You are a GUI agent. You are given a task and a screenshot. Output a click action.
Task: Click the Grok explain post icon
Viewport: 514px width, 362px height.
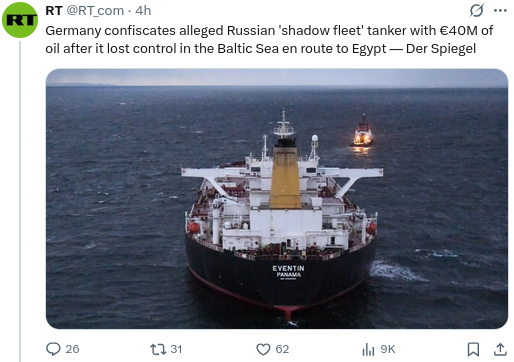476,10
